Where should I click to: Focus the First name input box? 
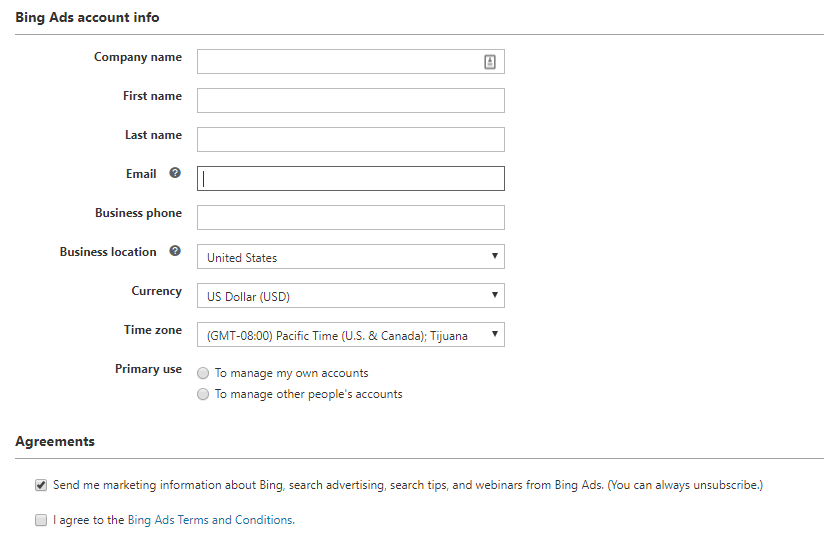tap(350, 101)
